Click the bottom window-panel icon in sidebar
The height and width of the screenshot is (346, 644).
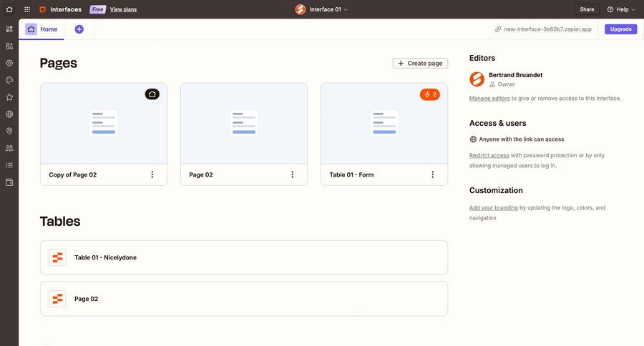[9, 182]
